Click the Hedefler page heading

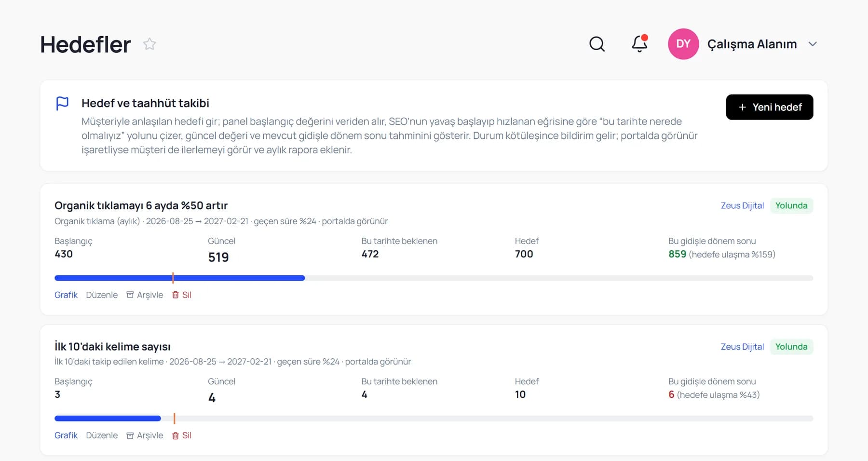click(x=85, y=44)
